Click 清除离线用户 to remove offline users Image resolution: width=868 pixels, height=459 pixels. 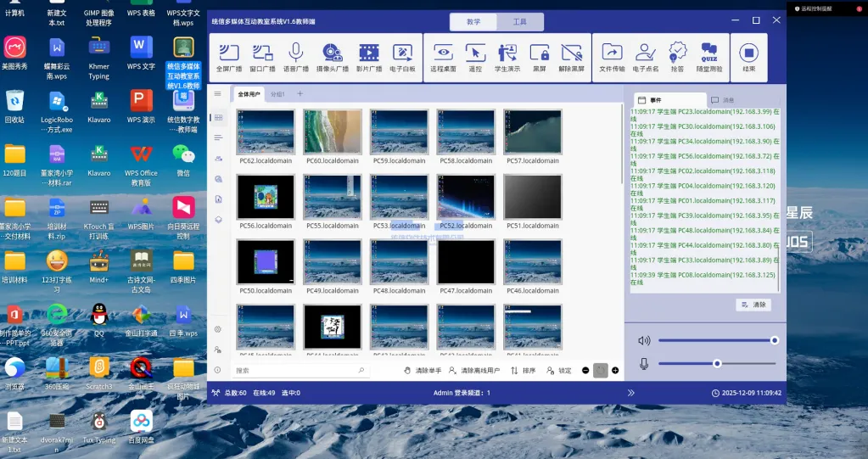[x=474, y=371]
